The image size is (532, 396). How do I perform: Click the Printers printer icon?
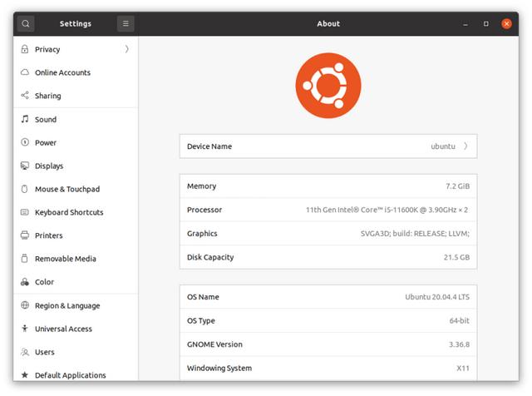[x=25, y=235]
